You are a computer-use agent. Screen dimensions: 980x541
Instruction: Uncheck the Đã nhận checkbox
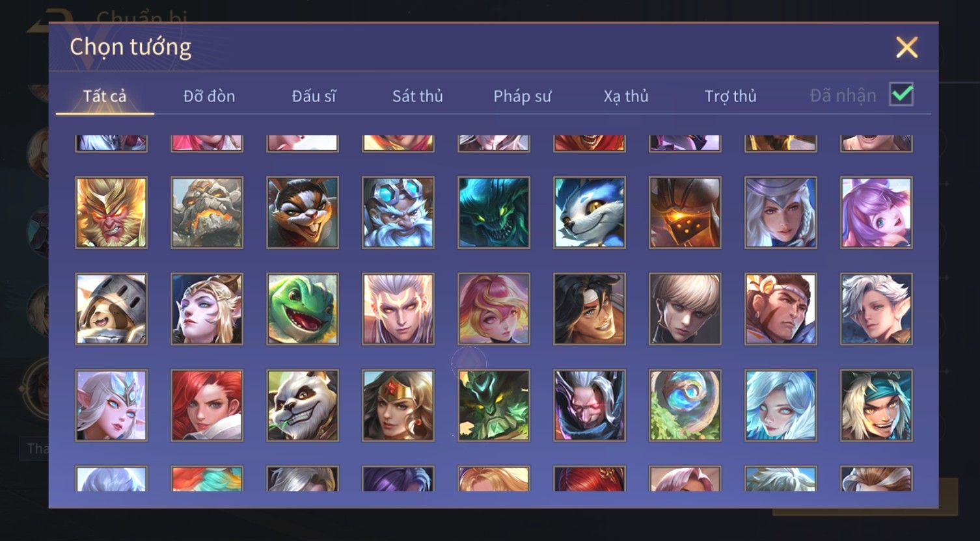(x=901, y=95)
